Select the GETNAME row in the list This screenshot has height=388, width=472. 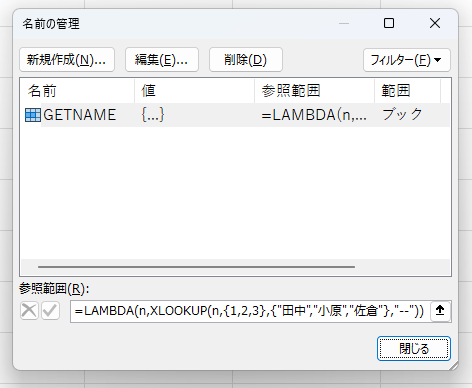tap(235, 115)
